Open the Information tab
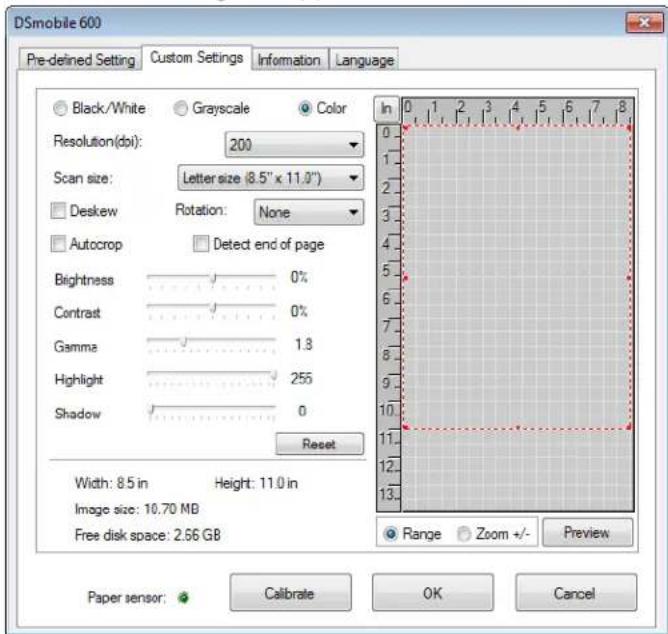The image size is (668, 634). [290, 60]
